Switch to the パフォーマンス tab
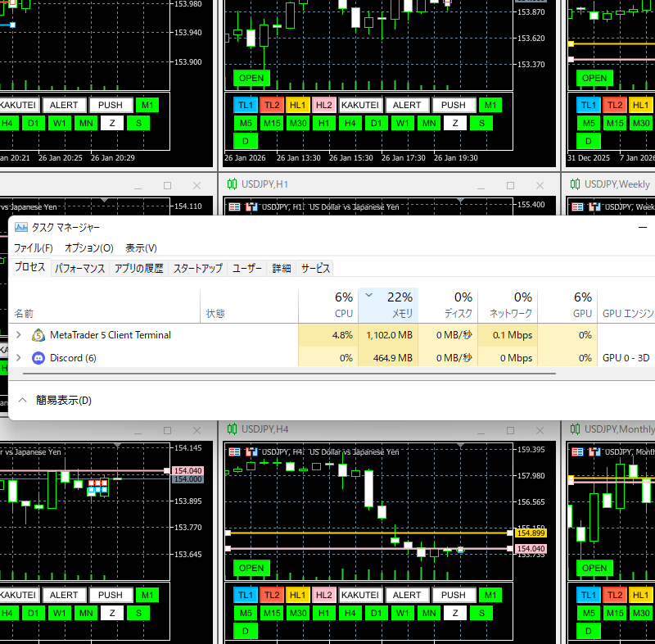655x644 pixels. click(79, 268)
